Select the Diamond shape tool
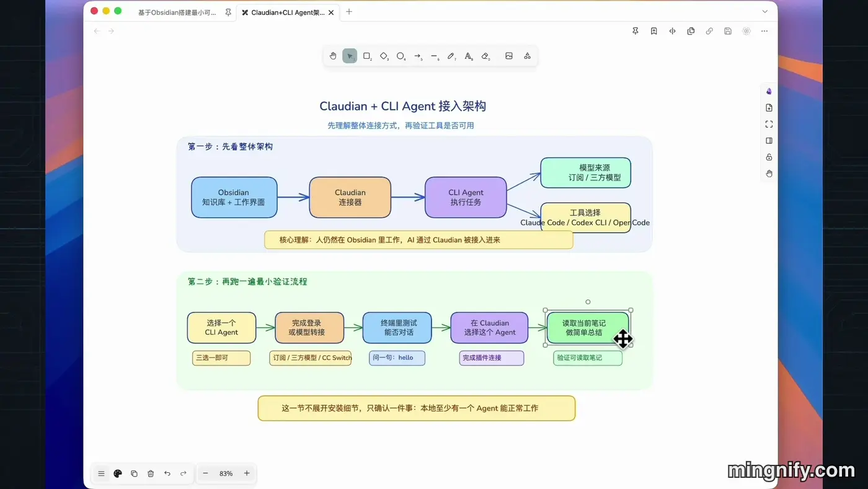Screen dimensions: 868x489 pyautogui.click(x=384, y=56)
